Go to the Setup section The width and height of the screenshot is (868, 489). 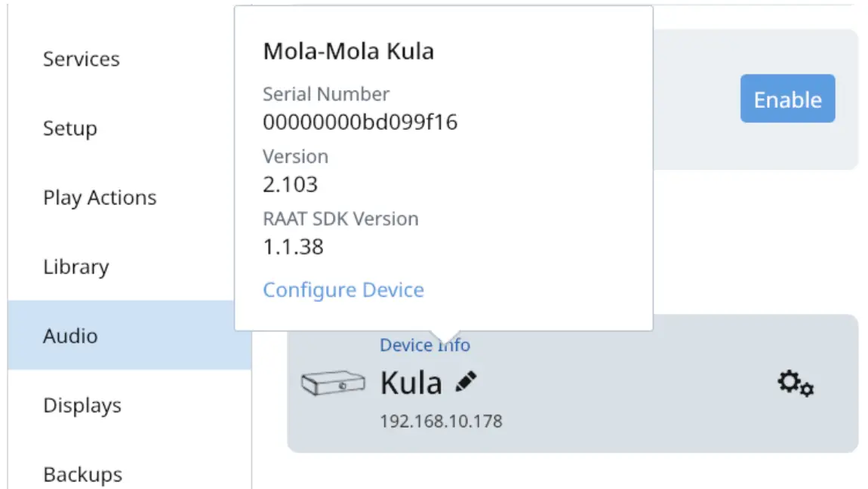click(x=69, y=128)
